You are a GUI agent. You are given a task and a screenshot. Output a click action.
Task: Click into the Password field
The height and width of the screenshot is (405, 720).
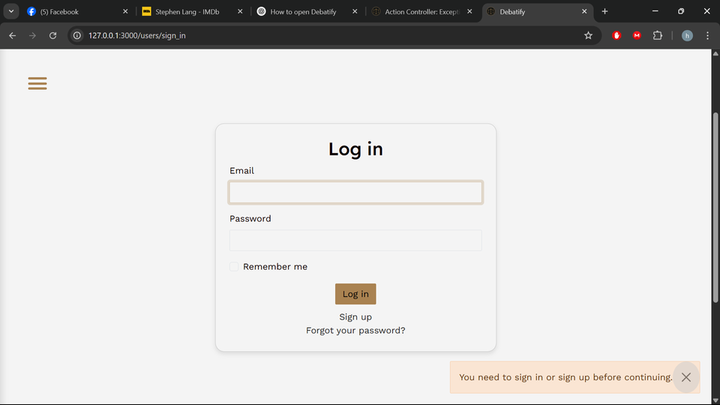click(x=355, y=240)
